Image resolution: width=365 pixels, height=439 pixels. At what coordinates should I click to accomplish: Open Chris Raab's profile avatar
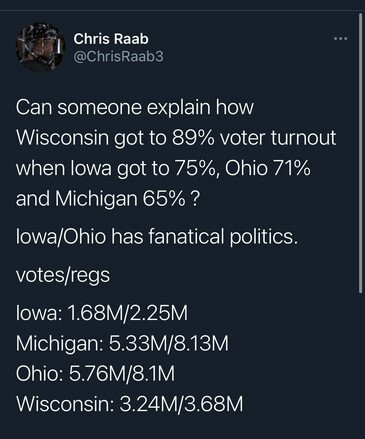tap(40, 47)
